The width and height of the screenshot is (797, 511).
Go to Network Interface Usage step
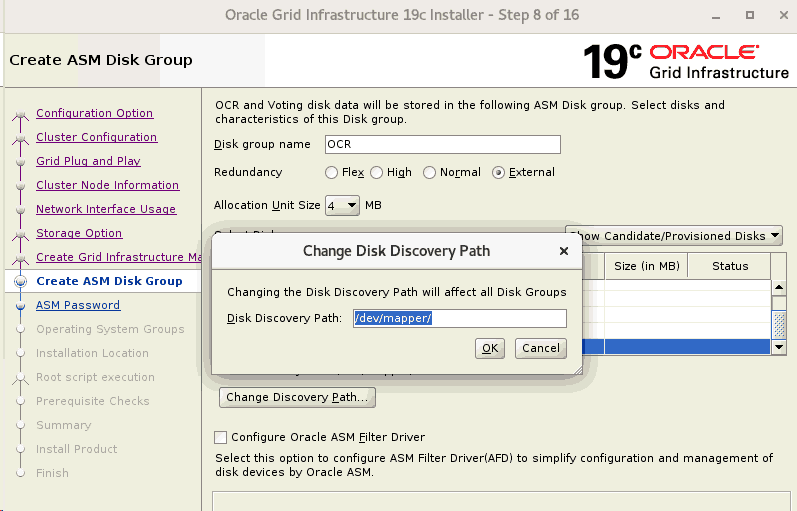[106, 208]
